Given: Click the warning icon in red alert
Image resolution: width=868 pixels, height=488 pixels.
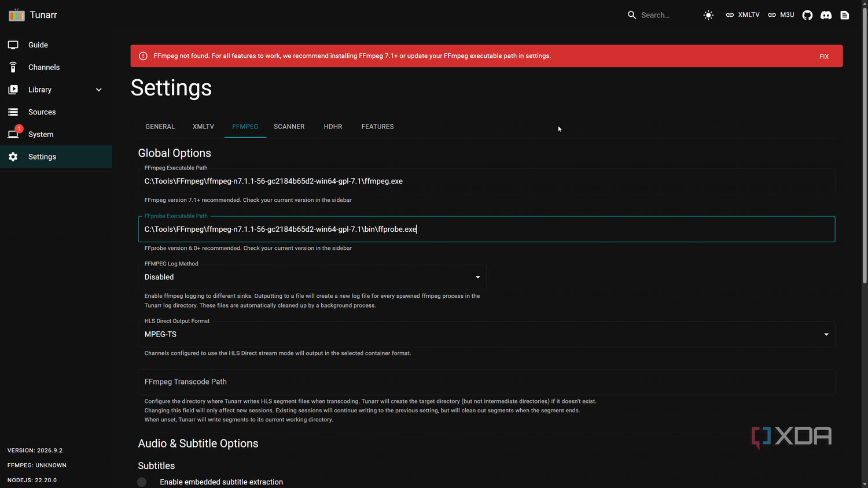Looking at the screenshot, I should (143, 56).
